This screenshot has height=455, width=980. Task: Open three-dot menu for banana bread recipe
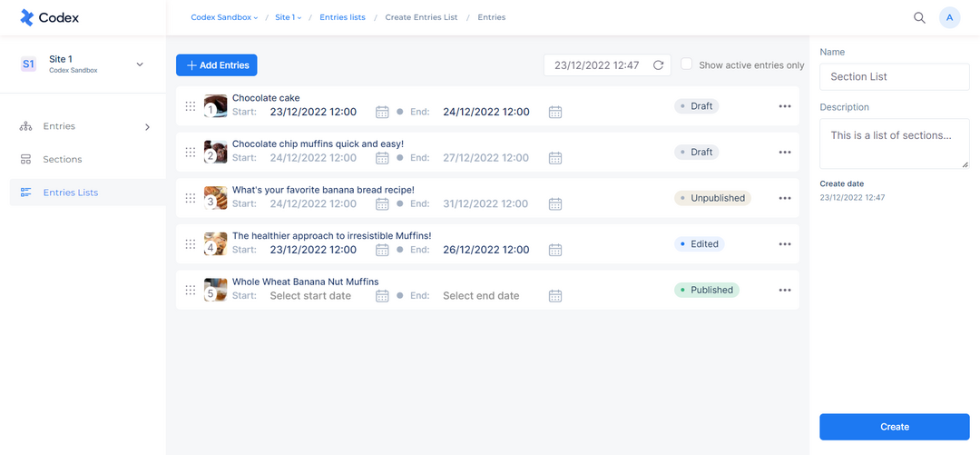785,198
